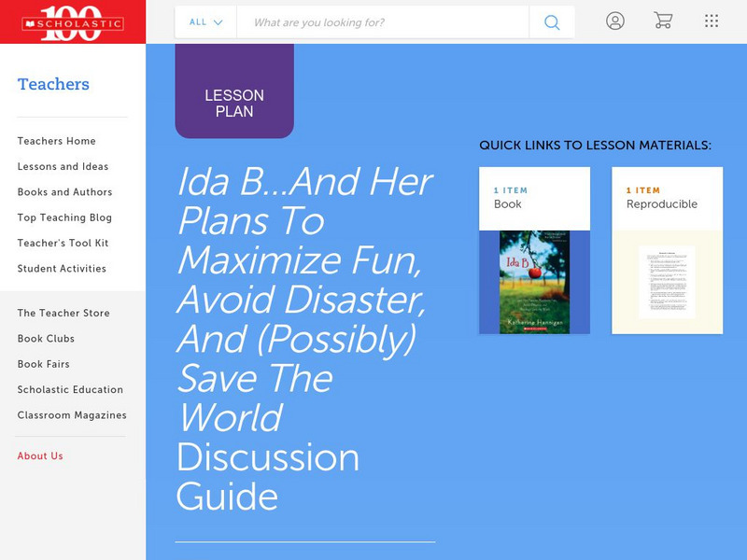Open your user account profile icon
The height and width of the screenshot is (560, 747).
click(615, 21)
